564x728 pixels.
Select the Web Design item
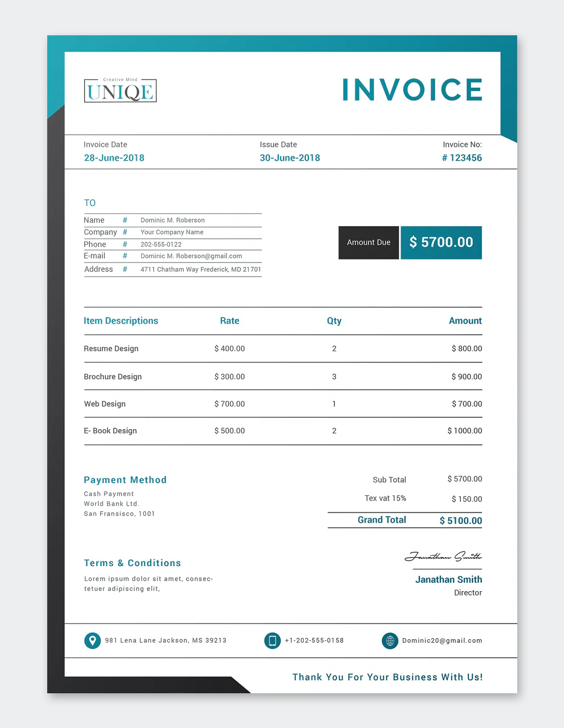pos(105,404)
